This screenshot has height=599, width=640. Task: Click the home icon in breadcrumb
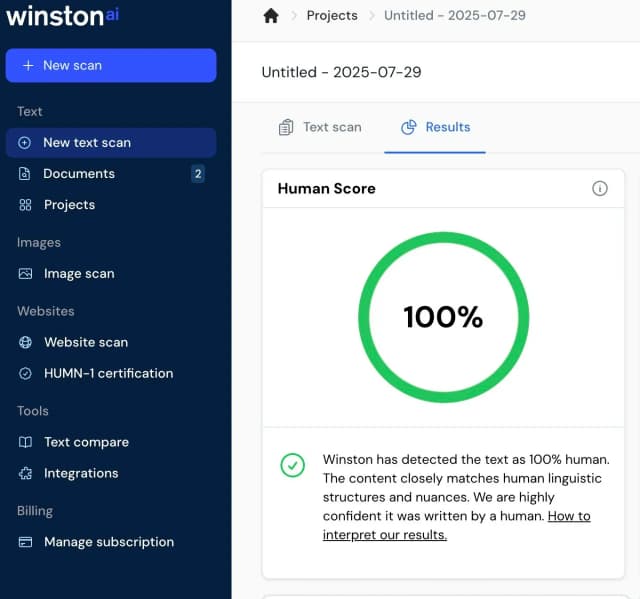point(270,15)
